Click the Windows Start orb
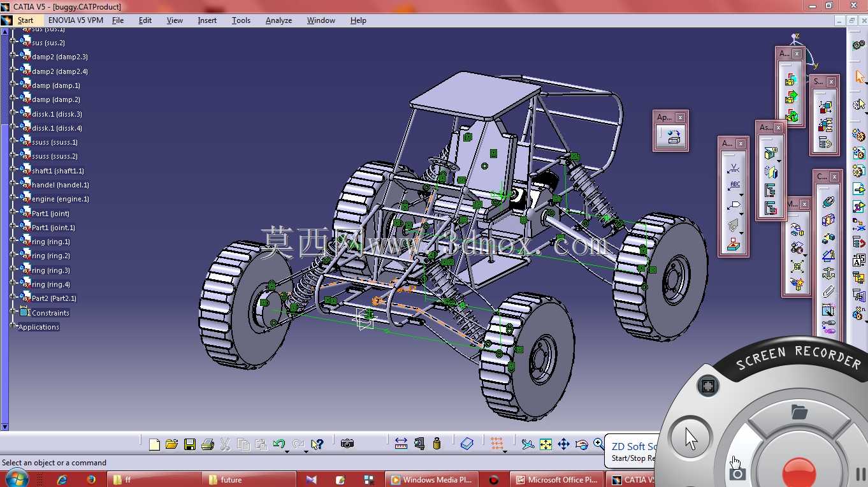The height and width of the screenshot is (487, 868). coord(16,478)
